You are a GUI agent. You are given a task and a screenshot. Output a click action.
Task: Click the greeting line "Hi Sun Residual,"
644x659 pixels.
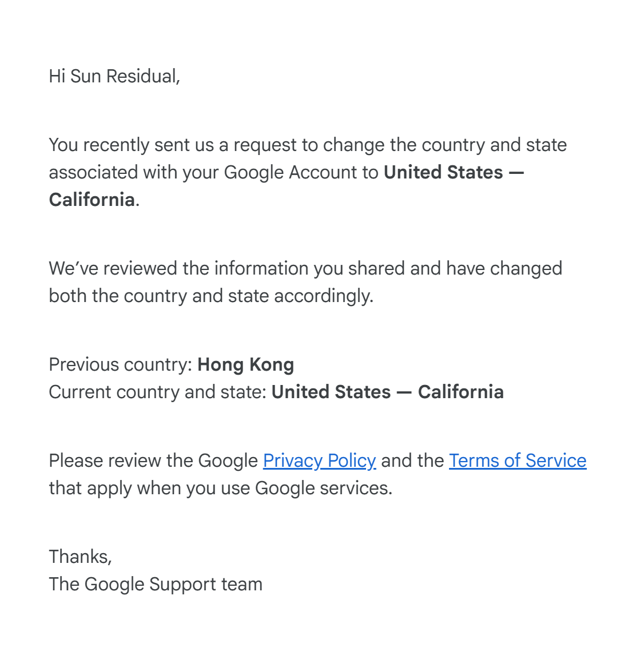(114, 76)
